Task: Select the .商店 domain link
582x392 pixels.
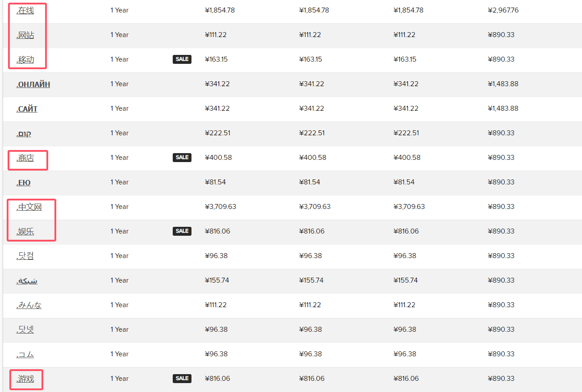Action: pos(25,158)
